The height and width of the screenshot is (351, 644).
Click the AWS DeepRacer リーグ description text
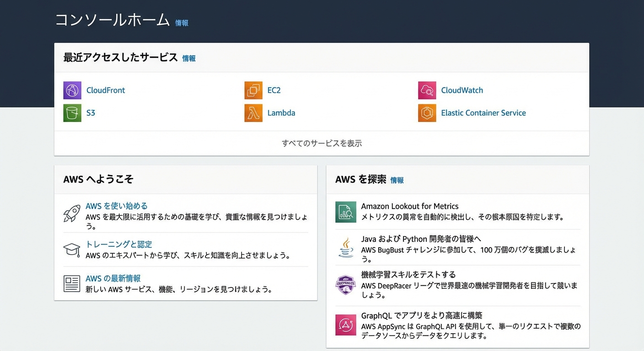point(469,290)
